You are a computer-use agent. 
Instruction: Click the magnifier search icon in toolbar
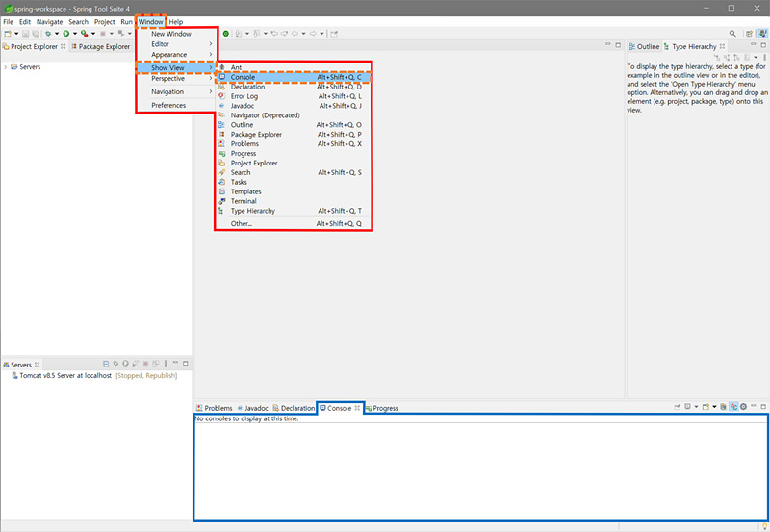pos(732,34)
